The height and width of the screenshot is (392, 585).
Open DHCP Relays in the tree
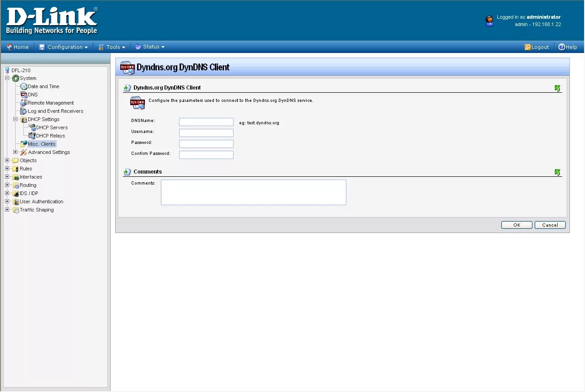click(51, 136)
